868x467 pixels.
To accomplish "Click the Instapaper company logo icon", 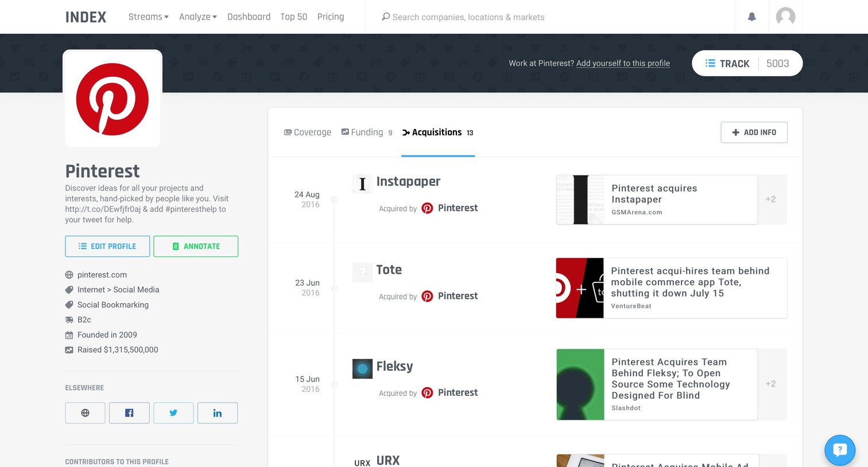I will tap(362, 184).
